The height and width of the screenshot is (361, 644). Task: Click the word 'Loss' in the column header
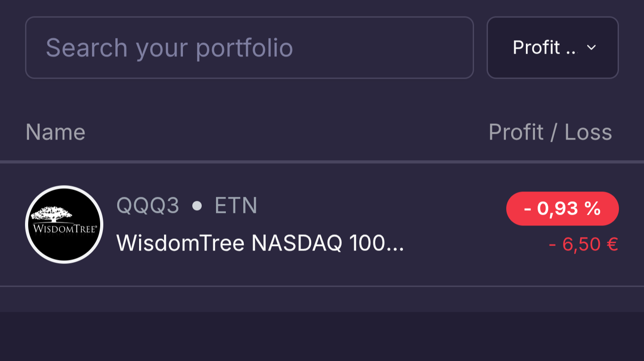(588, 132)
